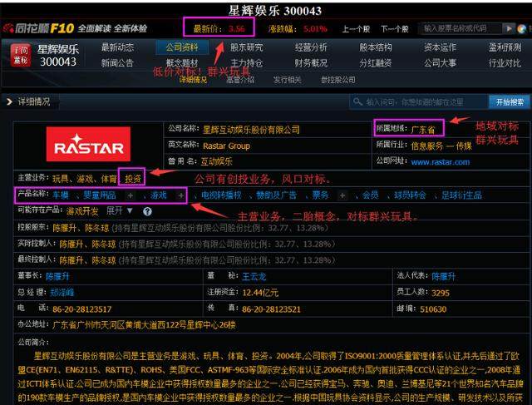Open 公司资料 tab
532x405 pixels.
182,47
